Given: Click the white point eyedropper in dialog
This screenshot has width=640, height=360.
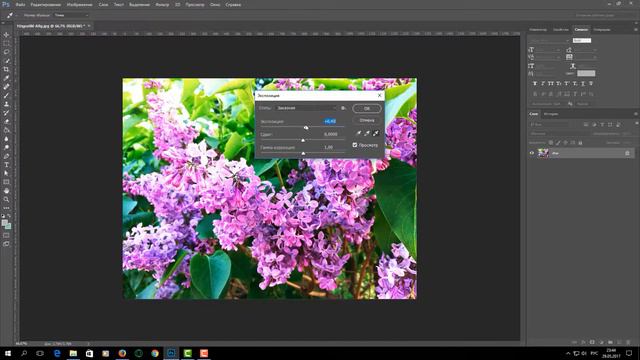Looking at the screenshot, I should (376, 133).
